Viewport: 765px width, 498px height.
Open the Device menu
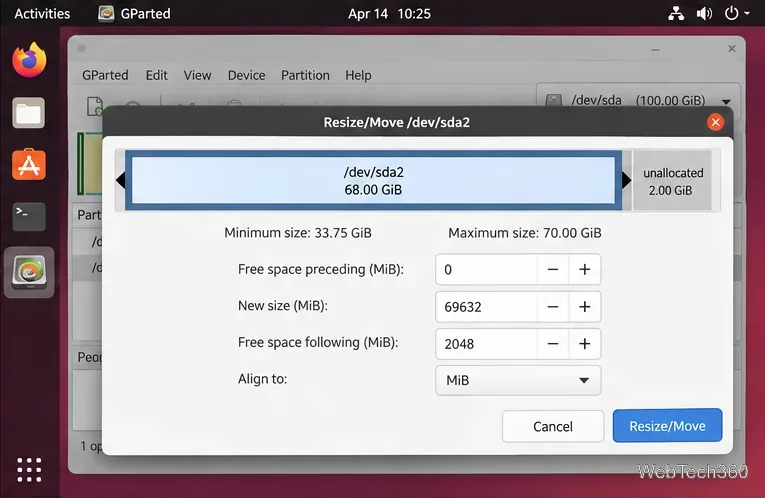246,75
